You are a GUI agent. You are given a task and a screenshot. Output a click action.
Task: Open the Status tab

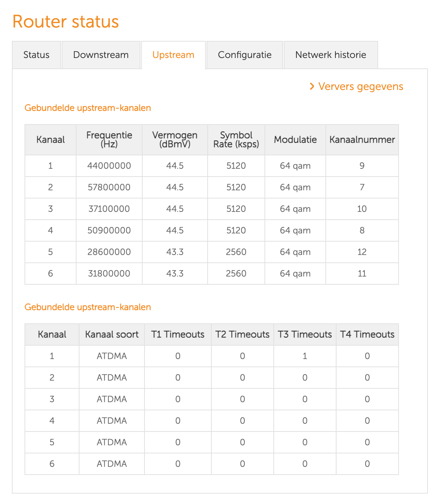click(x=36, y=55)
